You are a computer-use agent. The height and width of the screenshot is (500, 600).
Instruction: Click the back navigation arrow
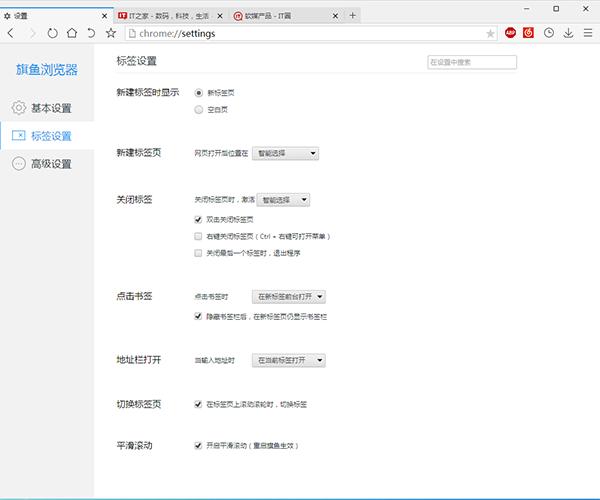click(x=11, y=33)
